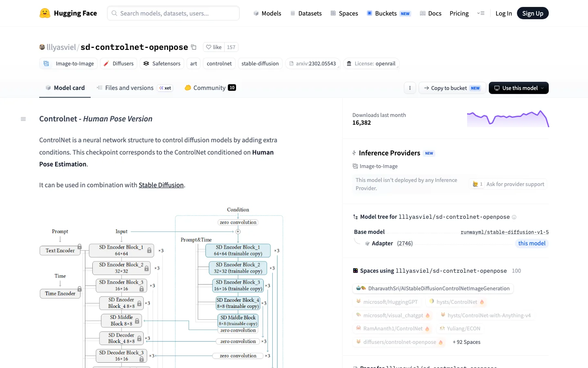Select the Model card tab
Screen dimensions: 588x368
(65, 88)
